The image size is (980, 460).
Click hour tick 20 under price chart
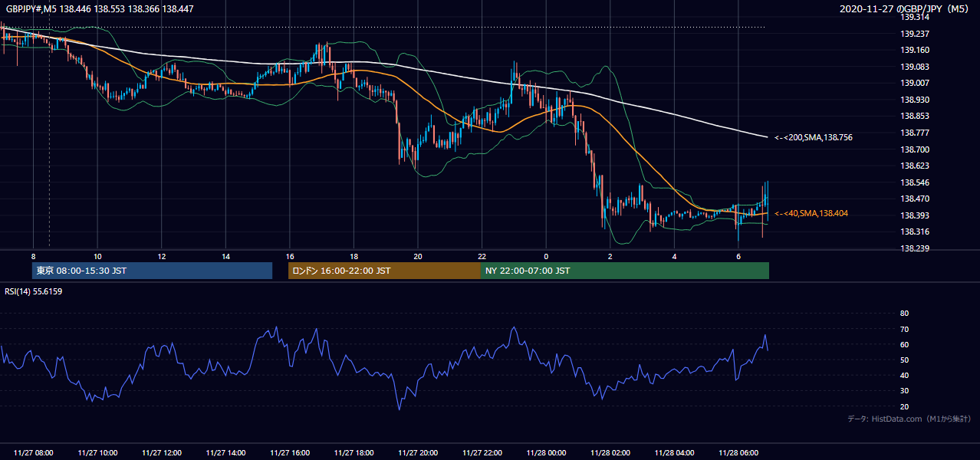pos(418,256)
